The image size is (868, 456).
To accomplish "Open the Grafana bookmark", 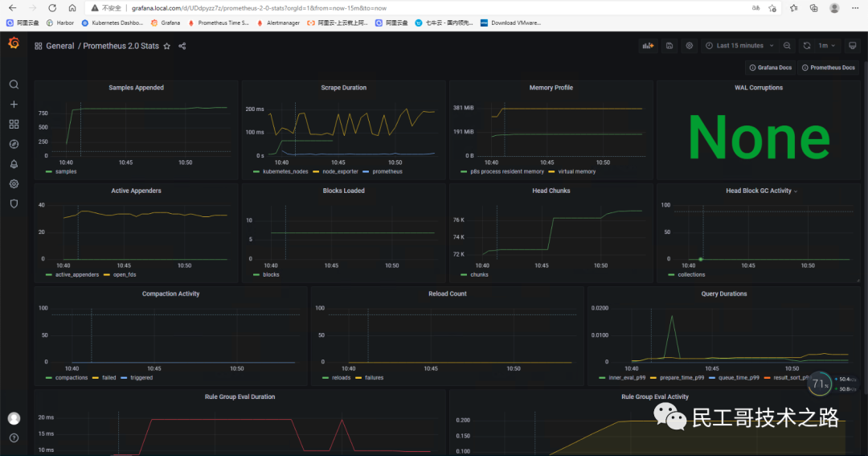I will point(166,23).
